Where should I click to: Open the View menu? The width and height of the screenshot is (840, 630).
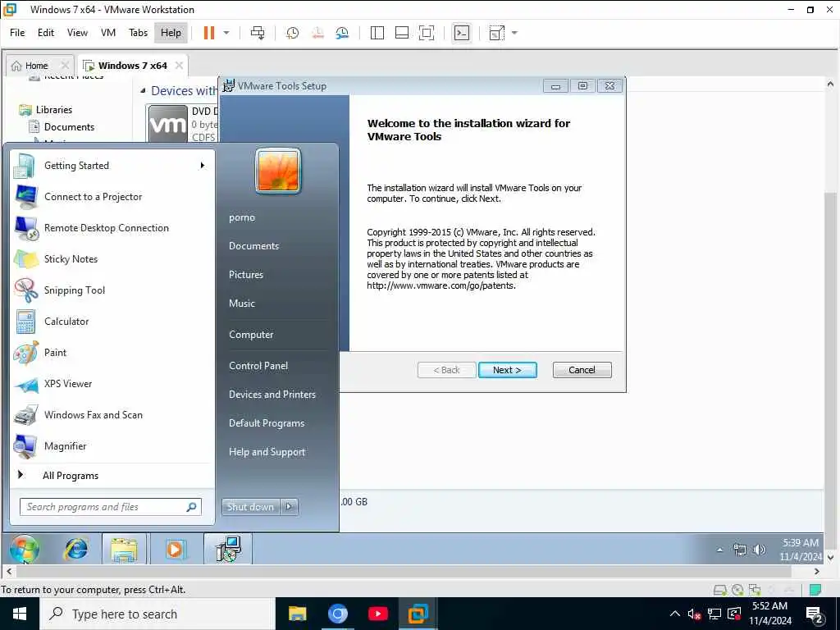tap(77, 33)
